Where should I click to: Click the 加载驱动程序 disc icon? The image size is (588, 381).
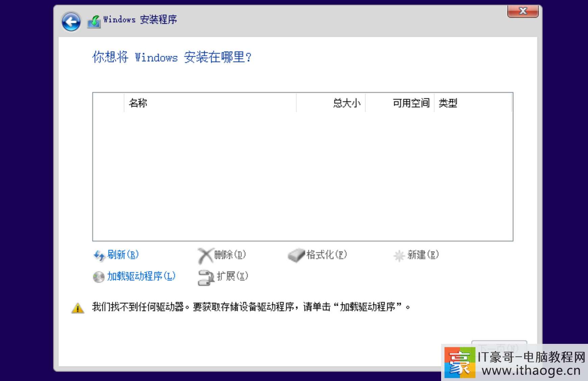tap(99, 277)
